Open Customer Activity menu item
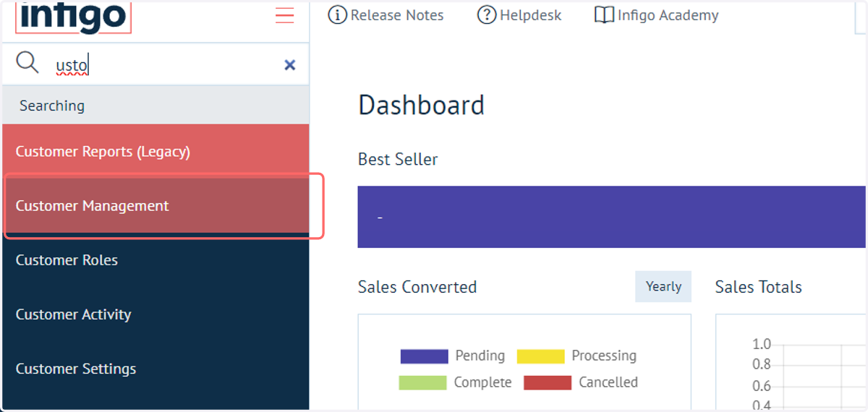Screen dimensions: 868x412 coord(156,314)
